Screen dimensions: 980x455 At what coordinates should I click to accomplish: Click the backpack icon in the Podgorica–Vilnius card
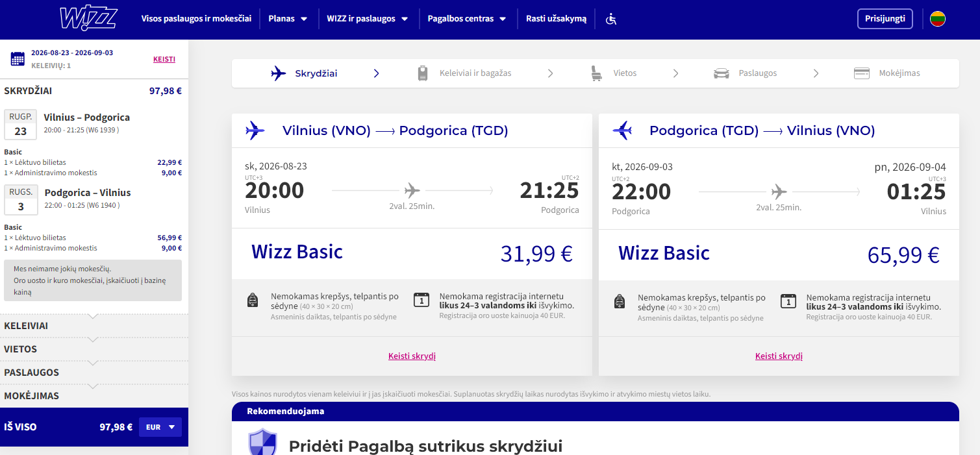tap(620, 301)
